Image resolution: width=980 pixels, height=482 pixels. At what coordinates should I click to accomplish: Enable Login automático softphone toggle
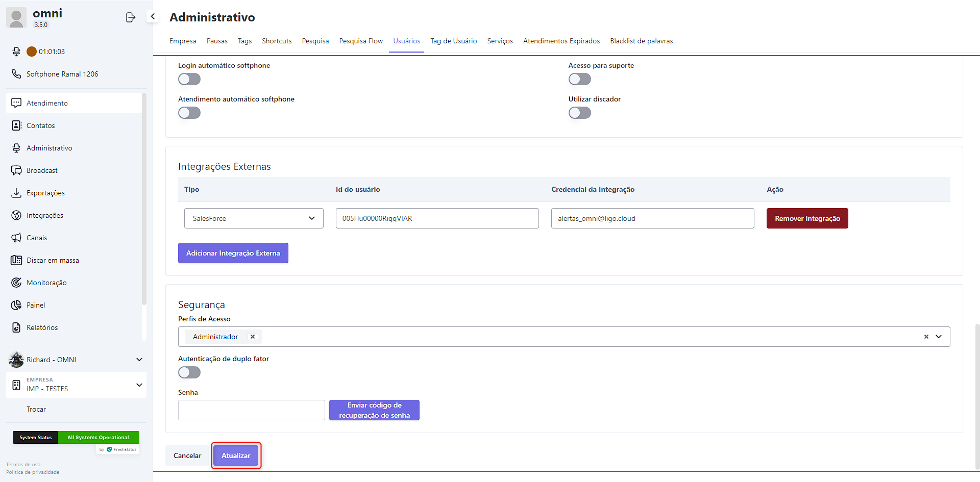[x=189, y=79]
